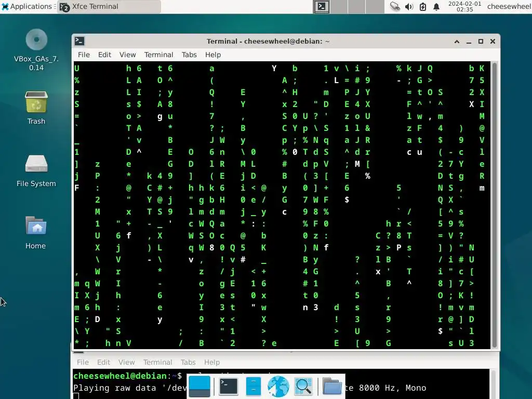
Task: Select the VBox_GAs_7.0.14 disc desktop icon
Action: point(36,50)
